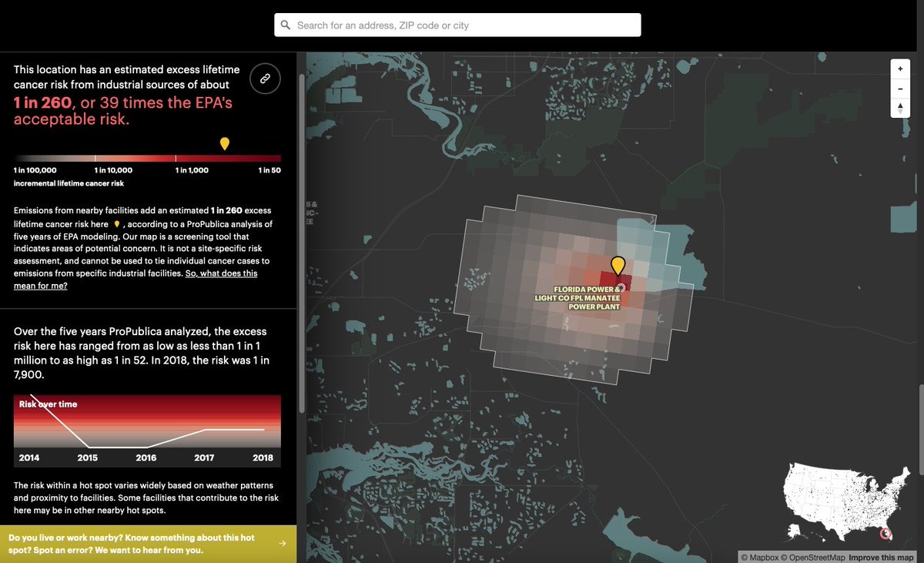Click the small inline pin icon in paragraph

(x=116, y=224)
